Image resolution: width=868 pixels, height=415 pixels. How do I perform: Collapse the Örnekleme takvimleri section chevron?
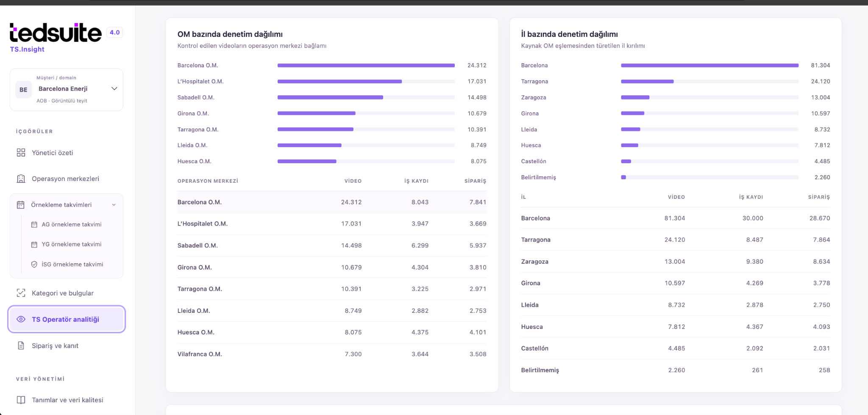(114, 205)
